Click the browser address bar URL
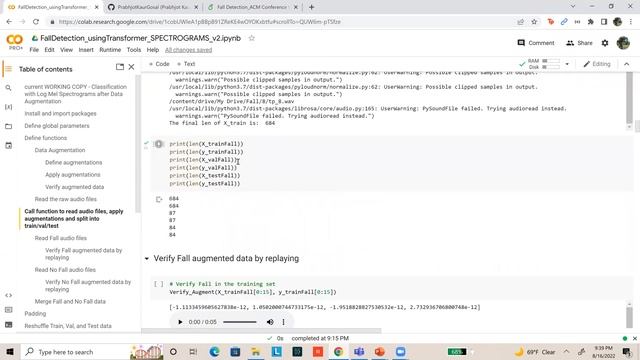The width and height of the screenshot is (640, 360). coord(200,22)
